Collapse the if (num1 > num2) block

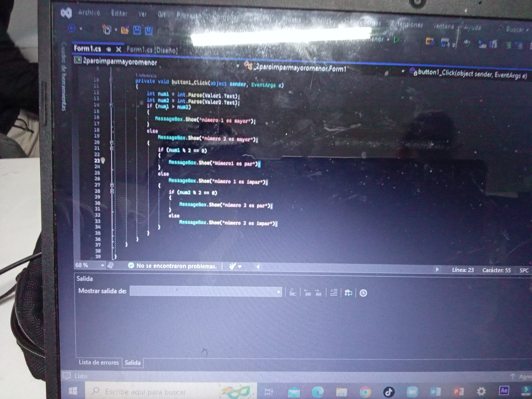111,105
